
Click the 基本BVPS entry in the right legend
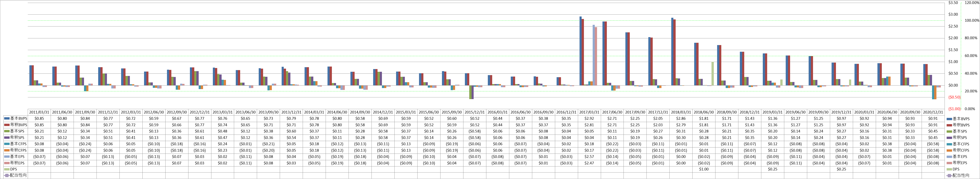(x=958, y=119)
